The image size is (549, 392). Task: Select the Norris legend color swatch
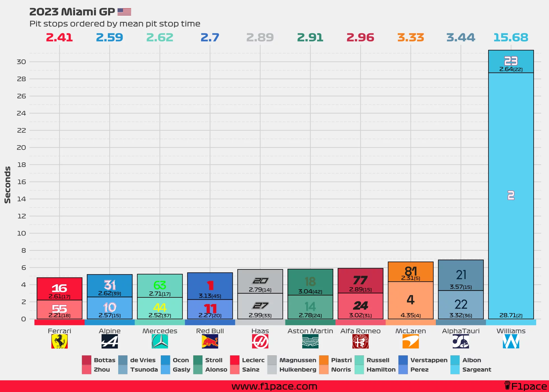(324, 370)
